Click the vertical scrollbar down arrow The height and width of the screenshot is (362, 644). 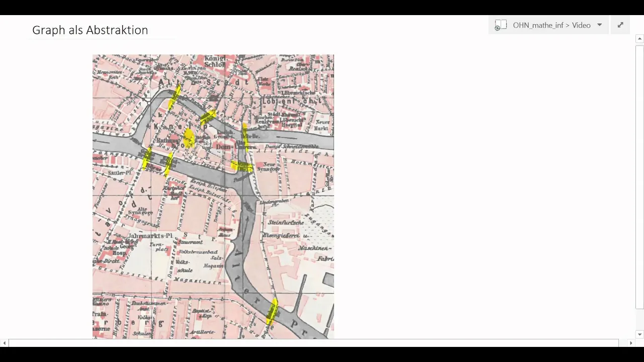(x=639, y=334)
